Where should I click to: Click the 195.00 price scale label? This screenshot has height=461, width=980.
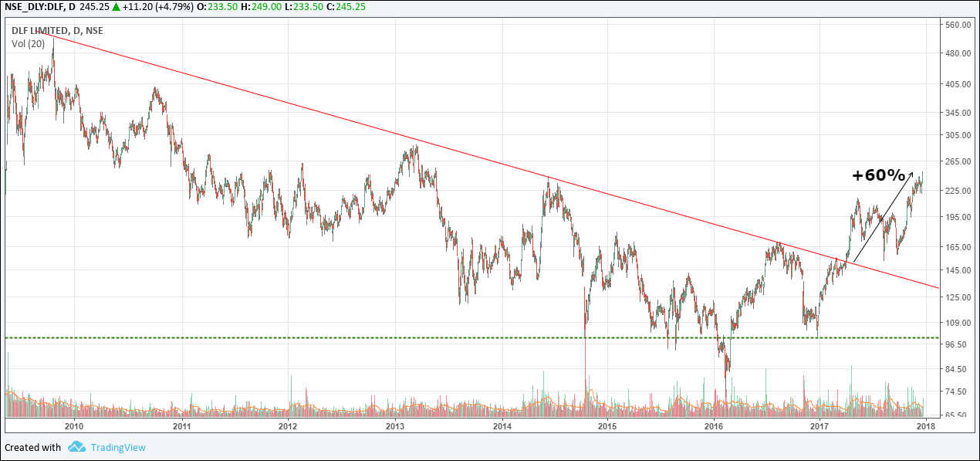957,217
